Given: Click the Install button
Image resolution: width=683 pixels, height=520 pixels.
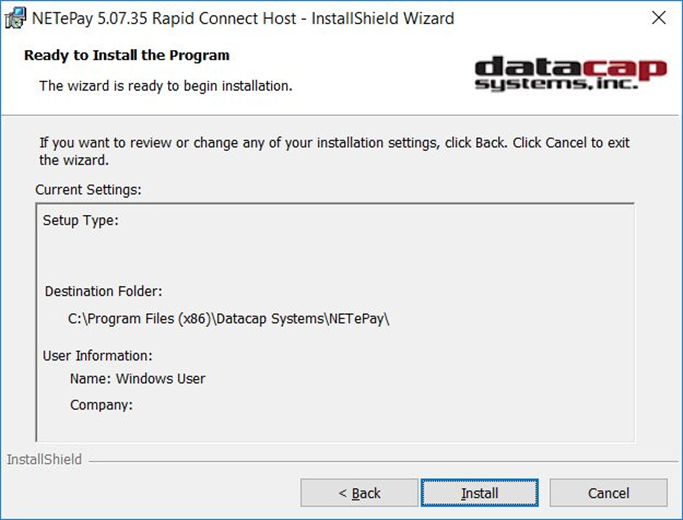Looking at the screenshot, I should [x=480, y=493].
